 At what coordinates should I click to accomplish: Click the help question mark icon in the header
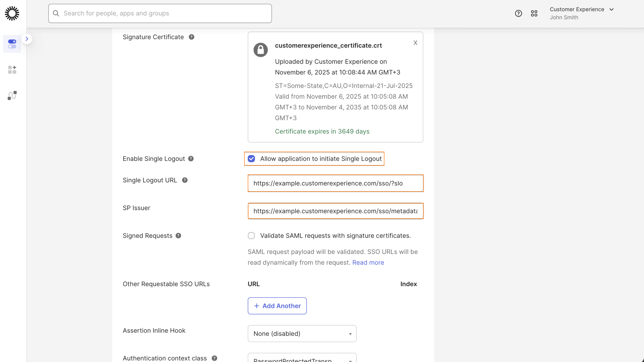pyautogui.click(x=518, y=13)
